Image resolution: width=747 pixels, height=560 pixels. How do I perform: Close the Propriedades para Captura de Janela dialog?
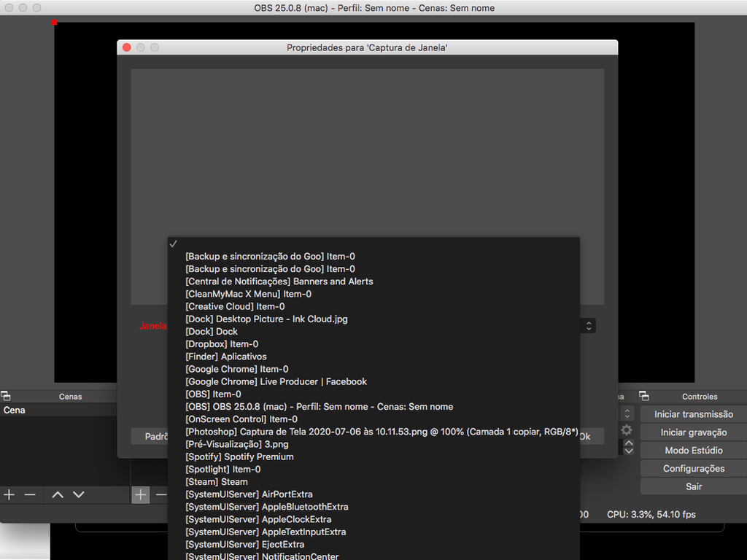pos(127,47)
